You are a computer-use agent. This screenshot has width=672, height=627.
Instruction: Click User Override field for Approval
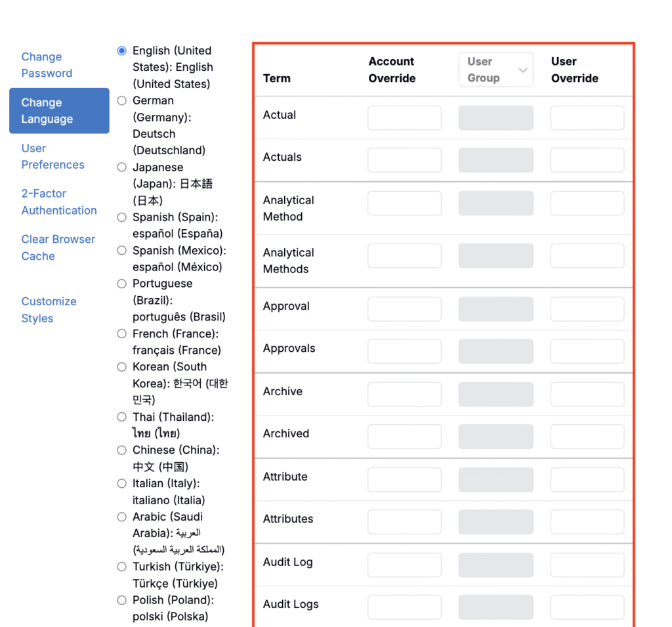[587, 309]
